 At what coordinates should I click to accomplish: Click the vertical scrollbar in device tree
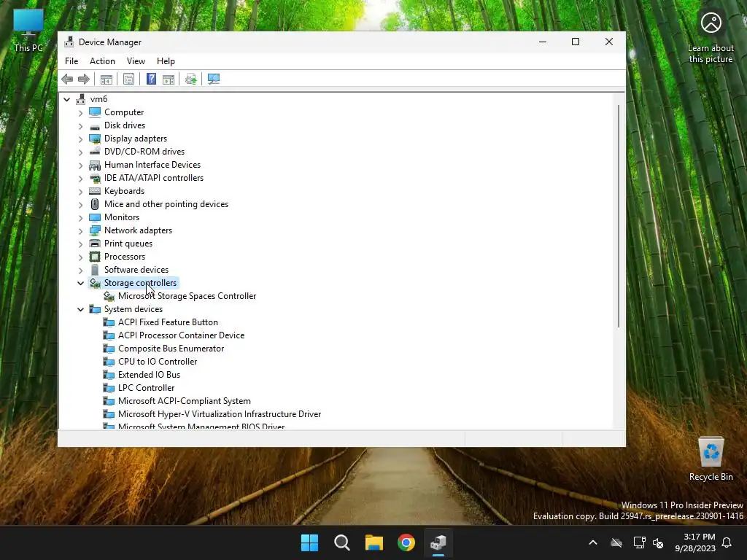coord(619,216)
